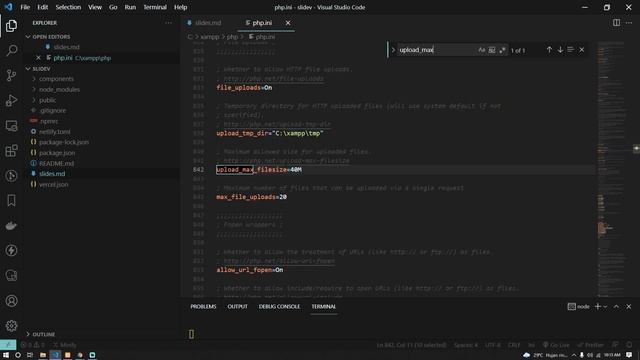Click the CRLF line ending status item
Screen dimensions: 640x360
coord(514,345)
